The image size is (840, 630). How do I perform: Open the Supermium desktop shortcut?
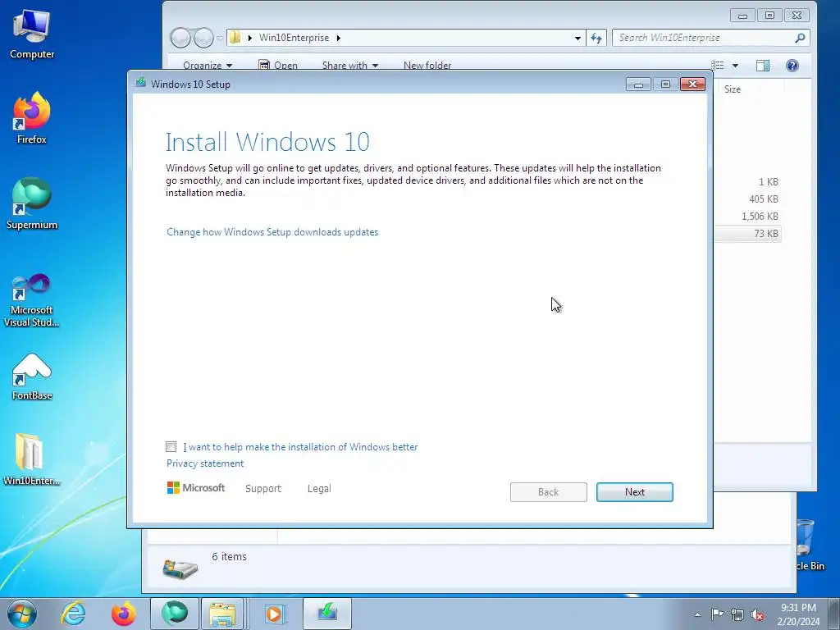click(x=32, y=203)
